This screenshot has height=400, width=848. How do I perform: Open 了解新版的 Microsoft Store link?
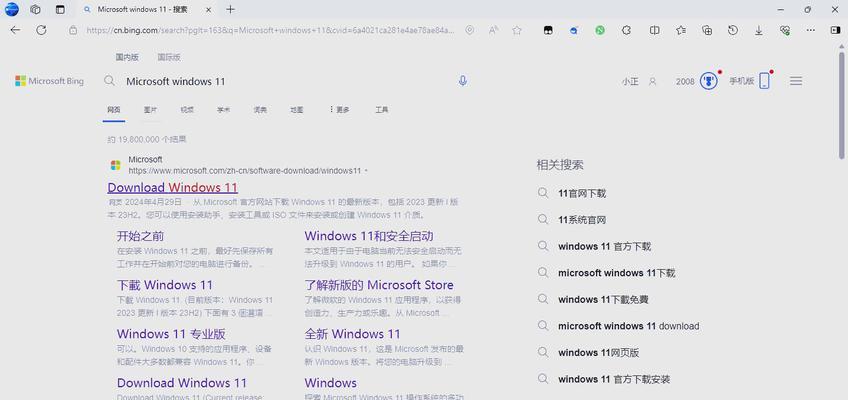[x=379, y=285]
